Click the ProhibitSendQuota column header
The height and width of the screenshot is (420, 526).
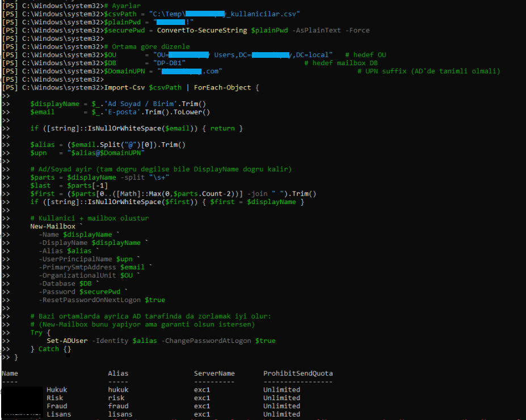(298, 374)
